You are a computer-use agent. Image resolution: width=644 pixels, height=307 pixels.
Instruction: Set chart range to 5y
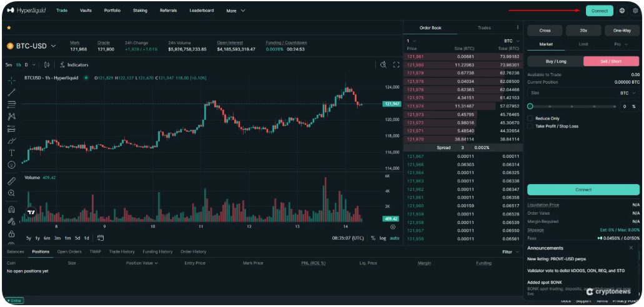coord(28,238)
